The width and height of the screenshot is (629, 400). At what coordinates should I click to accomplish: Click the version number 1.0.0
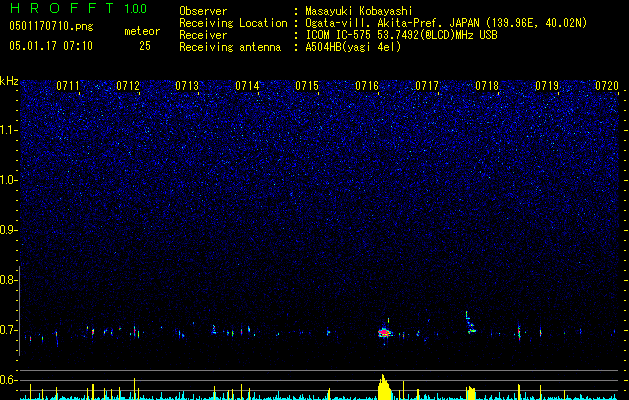[136, 9]
